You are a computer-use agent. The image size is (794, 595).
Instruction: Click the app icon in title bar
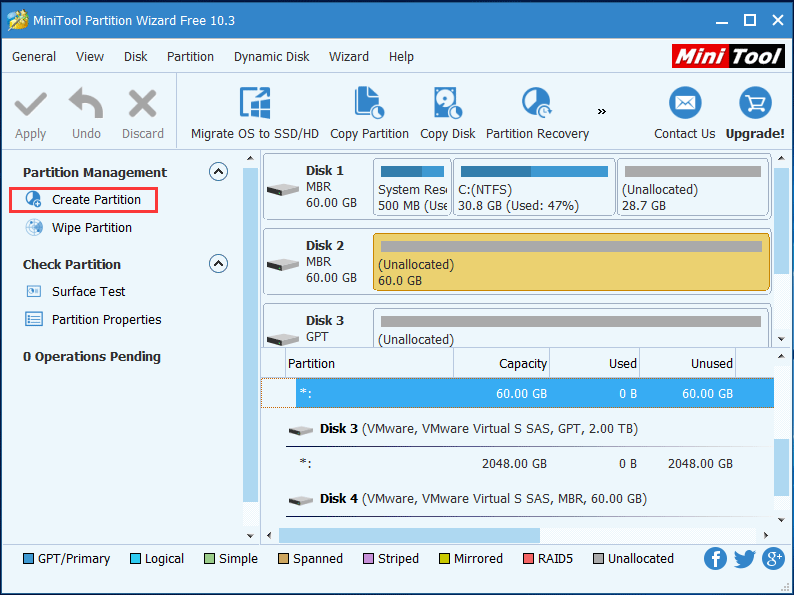[x=18, y=20]
